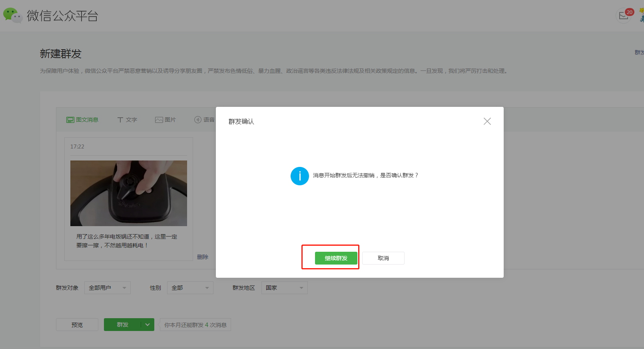Click the WeChat logo at top left

[x=12, y=15]
